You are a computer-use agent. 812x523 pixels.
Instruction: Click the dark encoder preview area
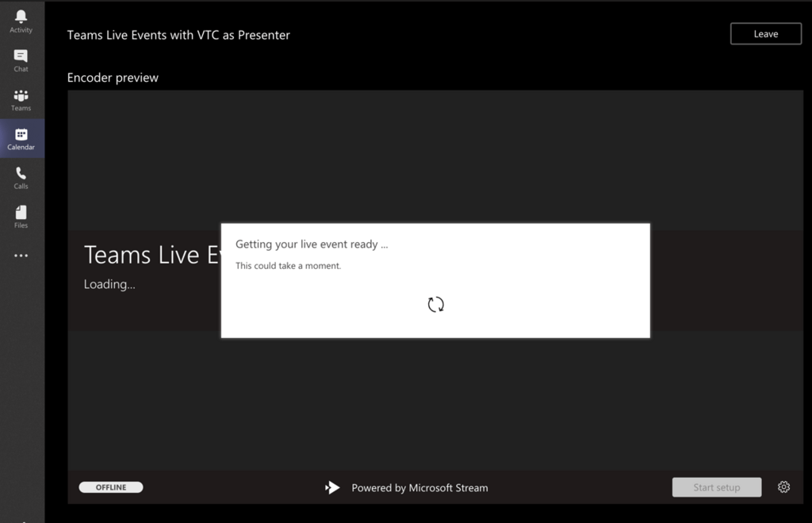pyautogui.click(x=436, y=397)
